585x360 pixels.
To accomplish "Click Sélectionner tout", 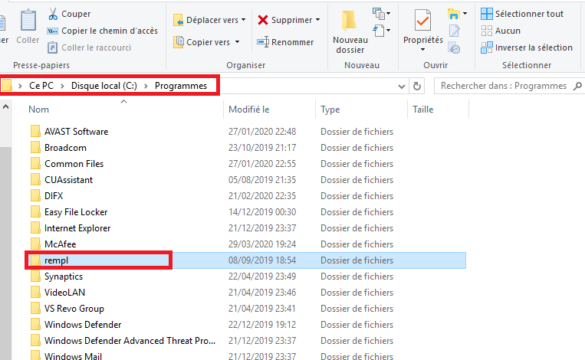I will point(522,14).
